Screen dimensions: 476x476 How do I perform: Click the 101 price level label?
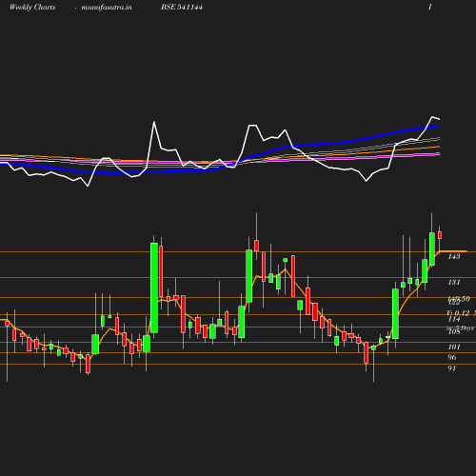coord(454,347)
